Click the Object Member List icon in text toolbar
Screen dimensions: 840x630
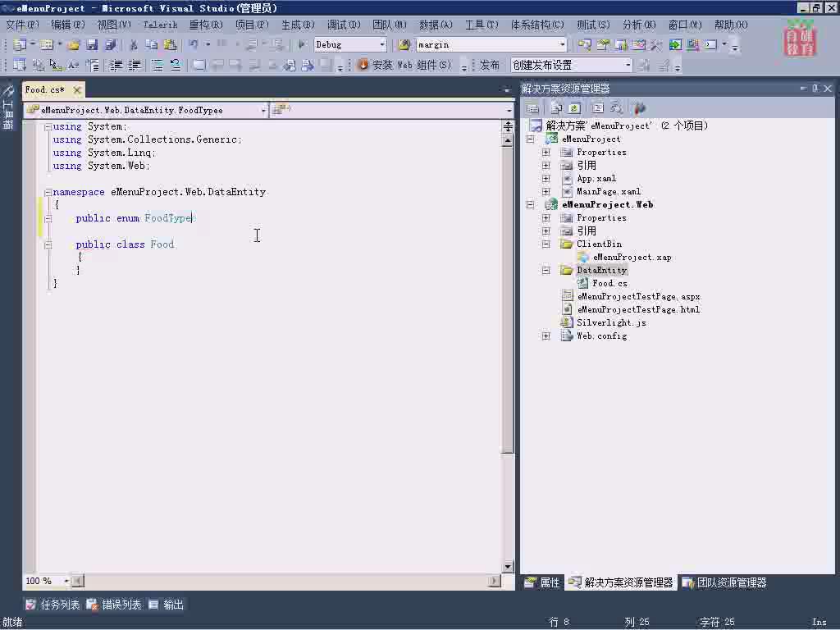click(20, 66)
